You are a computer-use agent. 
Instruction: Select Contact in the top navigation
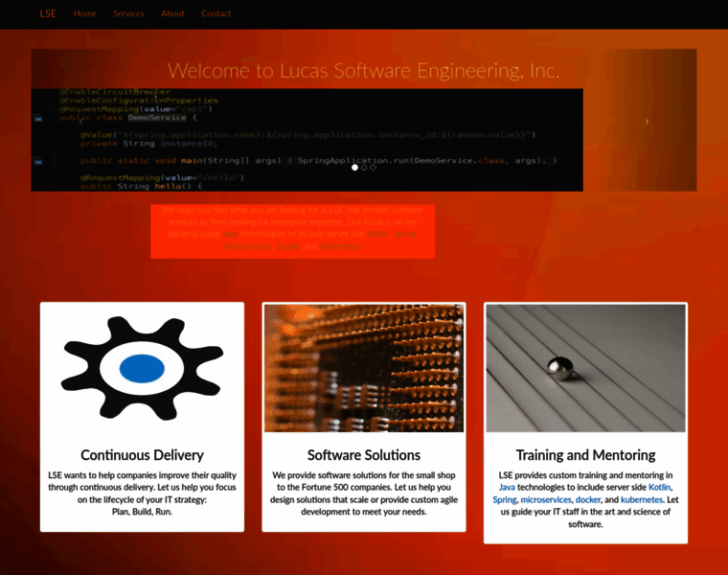coord(216,13)
